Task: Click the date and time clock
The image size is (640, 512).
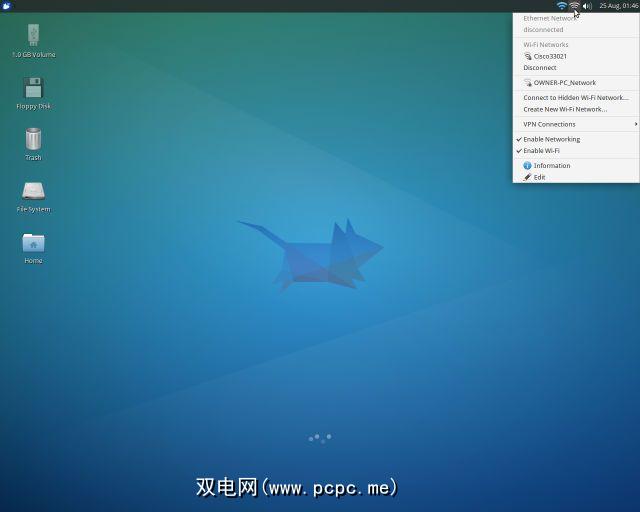Action: pyautogui.click(x=618, y=6)
